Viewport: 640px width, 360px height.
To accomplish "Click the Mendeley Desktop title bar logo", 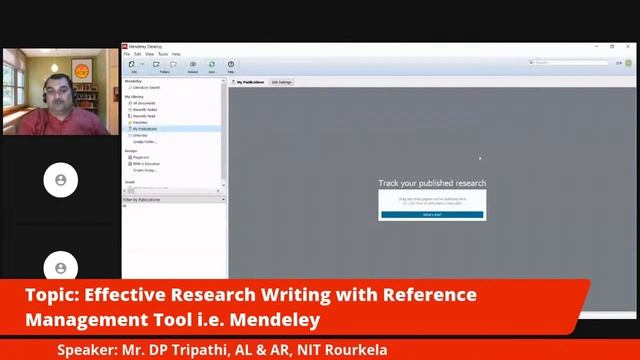I will pos(125,47).
